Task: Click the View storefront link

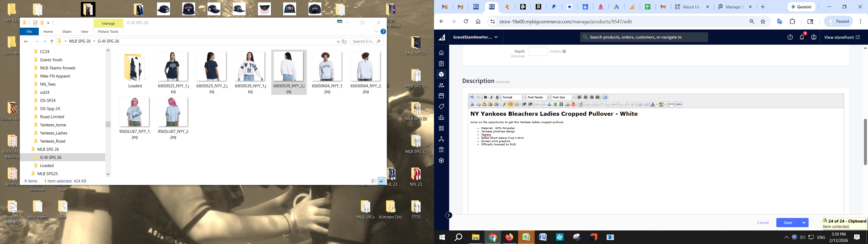Action: [x=842, y=37]
